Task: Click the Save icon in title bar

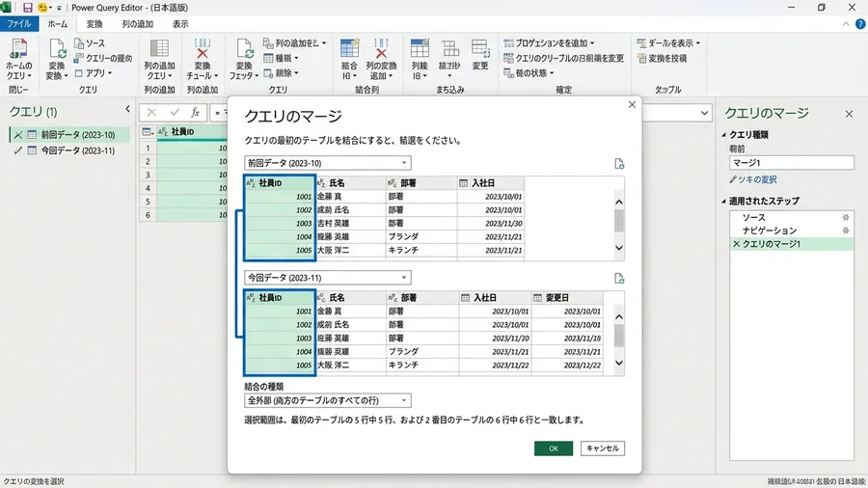Action: click(27, 8)
